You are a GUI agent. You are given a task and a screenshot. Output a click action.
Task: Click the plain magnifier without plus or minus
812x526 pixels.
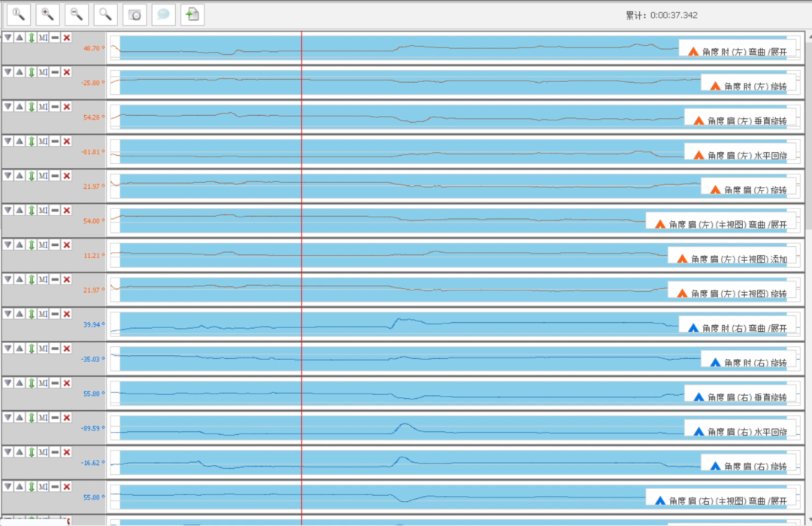107,14
